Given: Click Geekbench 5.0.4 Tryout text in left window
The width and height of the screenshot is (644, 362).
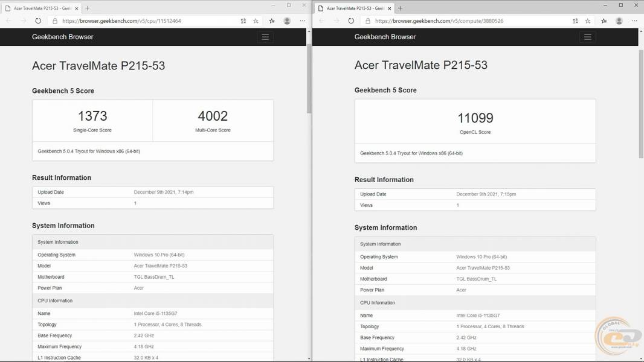Looking at the screenshot, I should [89, 151].
